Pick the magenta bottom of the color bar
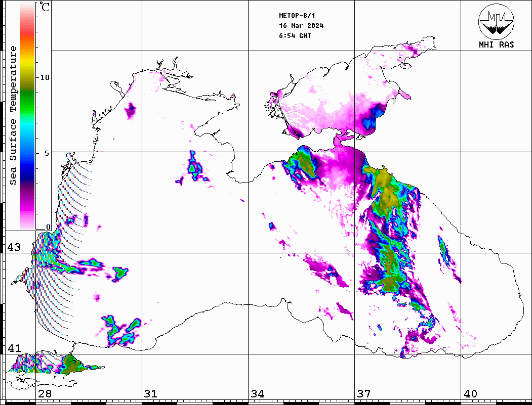 click(x=27, y=207)
